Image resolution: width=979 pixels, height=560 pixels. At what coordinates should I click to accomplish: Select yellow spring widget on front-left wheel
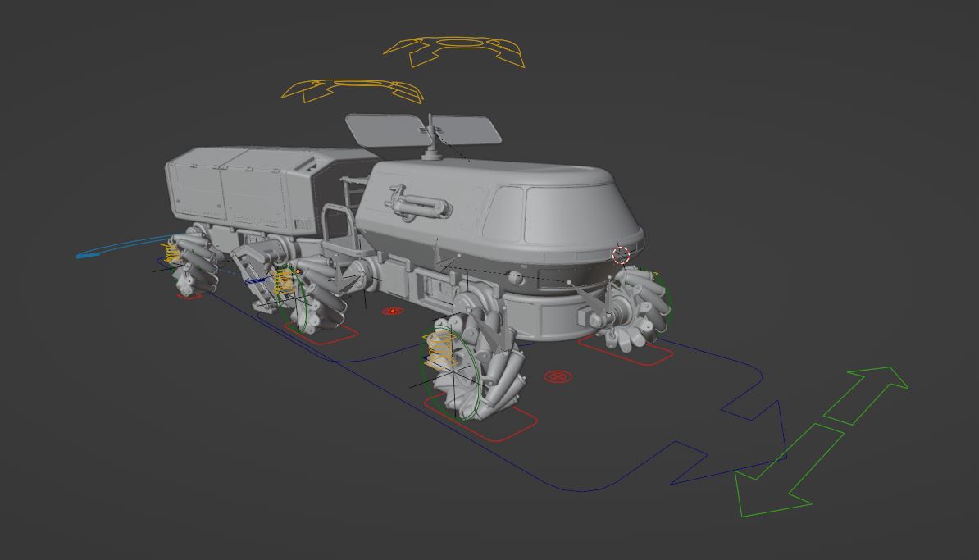click(439, 351)
